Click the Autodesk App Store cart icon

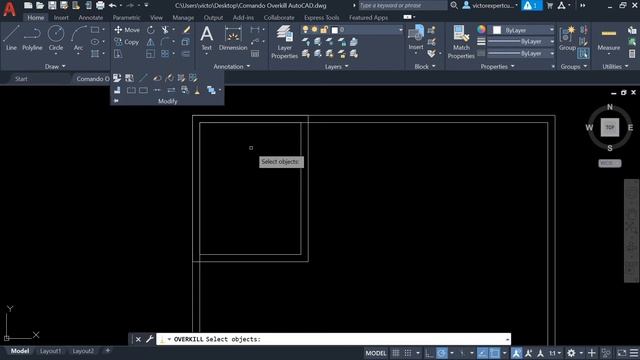(x=549, y=5)
